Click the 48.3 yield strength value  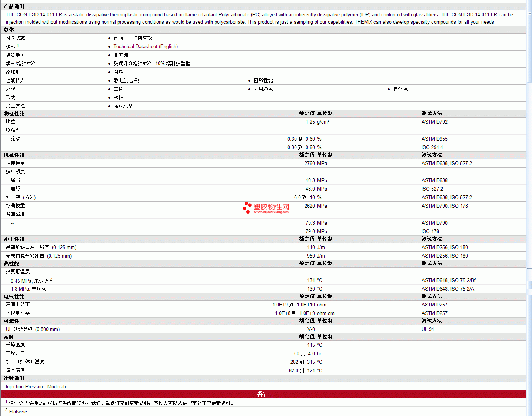coord(310,180)
